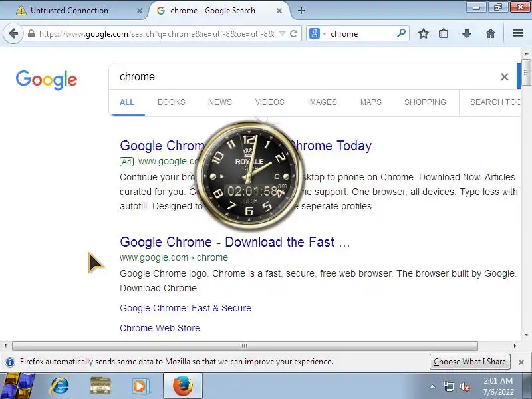Screen dimensions: 532x399
Task: Open the Downloads arrow icon
Action: point(467,33)
